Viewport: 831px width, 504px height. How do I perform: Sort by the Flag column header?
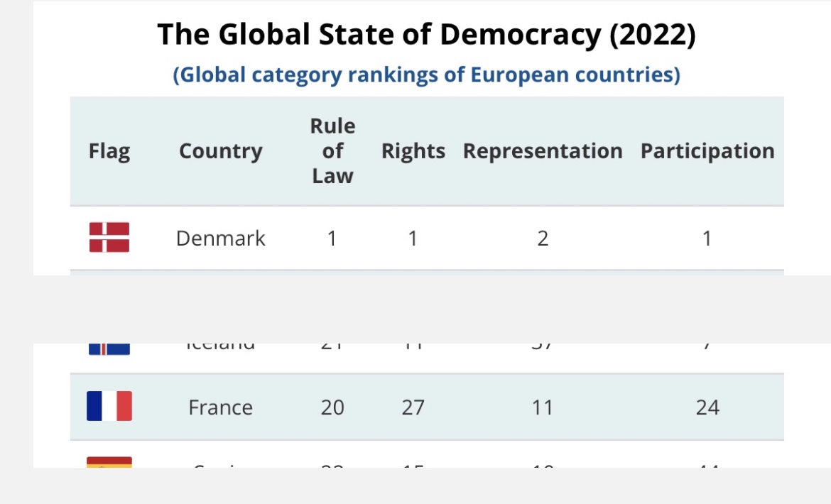point(109,151)
